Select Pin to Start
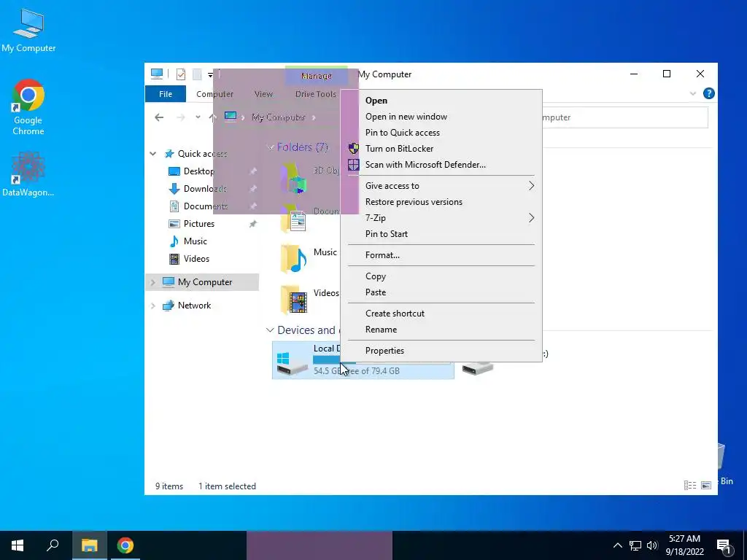The height and width of the screenshot is (560, 747). point(441,234)
